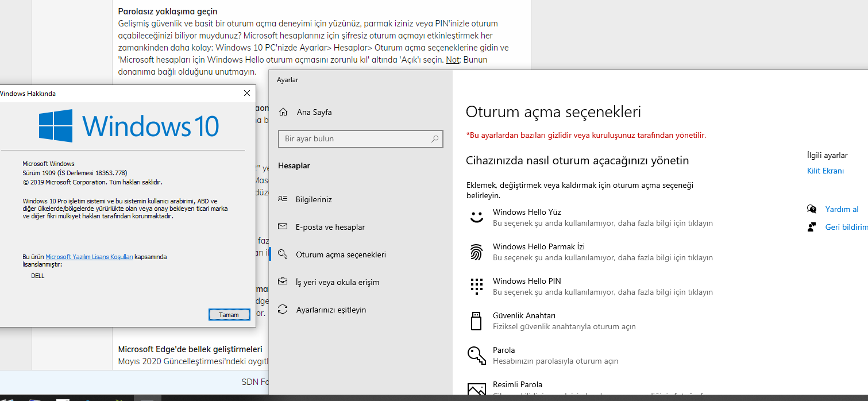The image size is (868, 401).
Task: Click the Windows Hakkında title bar text
Action: (28, 93)
